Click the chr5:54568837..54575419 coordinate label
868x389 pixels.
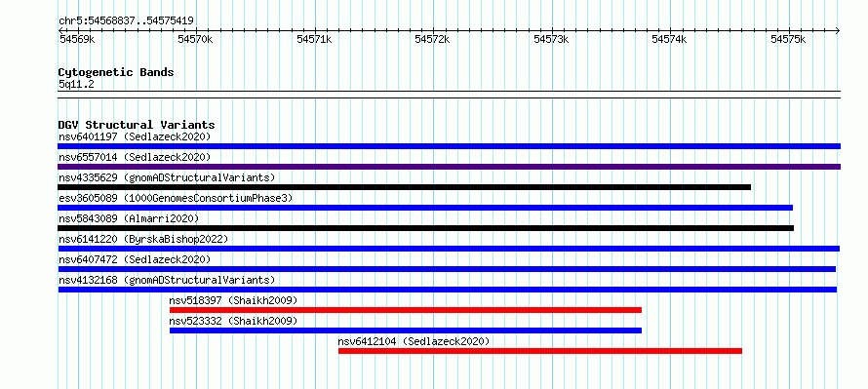[x=126, y=21]
